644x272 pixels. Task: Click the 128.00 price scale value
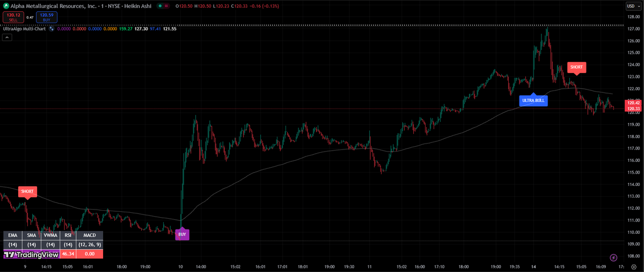[634, 17]
